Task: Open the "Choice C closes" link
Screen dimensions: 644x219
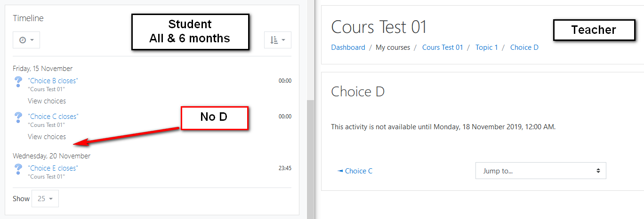Action: 53,117
